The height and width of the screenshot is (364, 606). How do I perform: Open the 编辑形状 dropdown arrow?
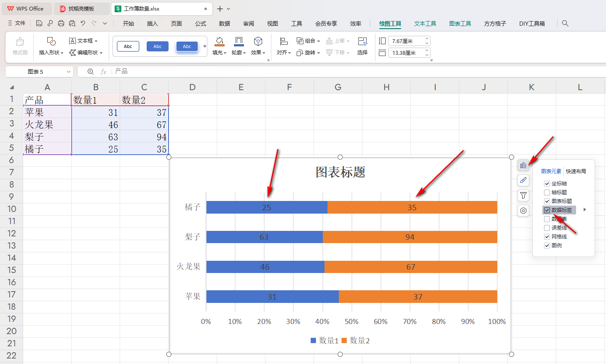click(x=101, y=53)
